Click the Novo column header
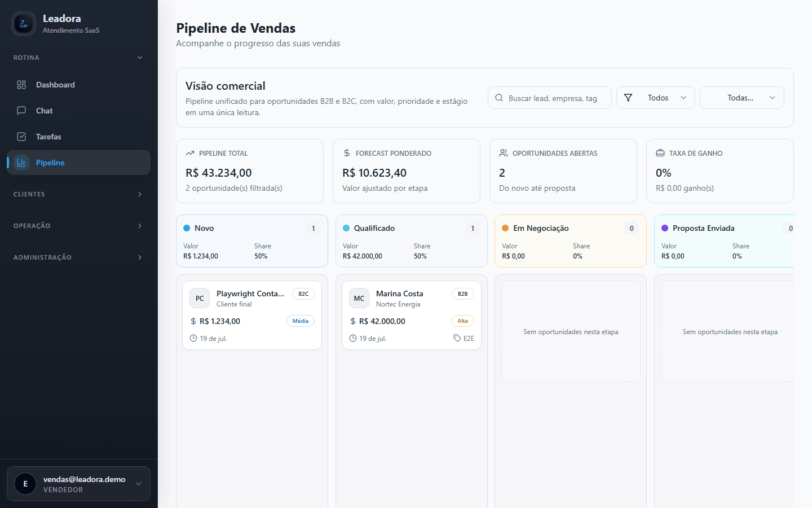 (252, 241)
